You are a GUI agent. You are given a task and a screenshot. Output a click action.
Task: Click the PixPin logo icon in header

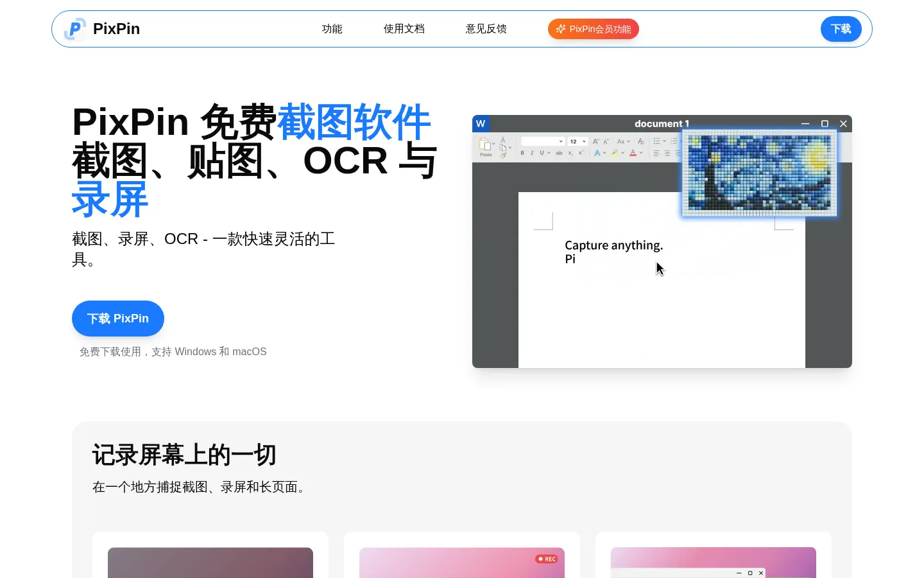(75, 29)
